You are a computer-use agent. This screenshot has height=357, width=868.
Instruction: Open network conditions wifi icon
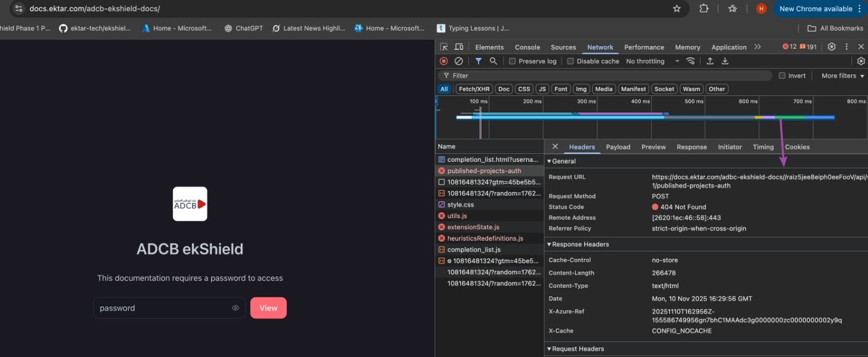(691, 61)
